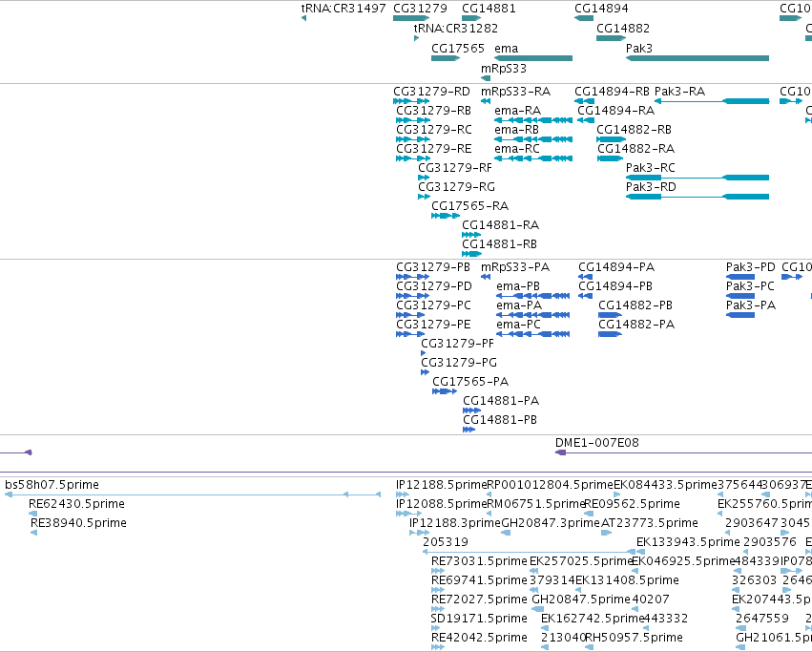Select transcript CG31279-RD
Viewport: 812px width, 652px height.
pos(431,92)
